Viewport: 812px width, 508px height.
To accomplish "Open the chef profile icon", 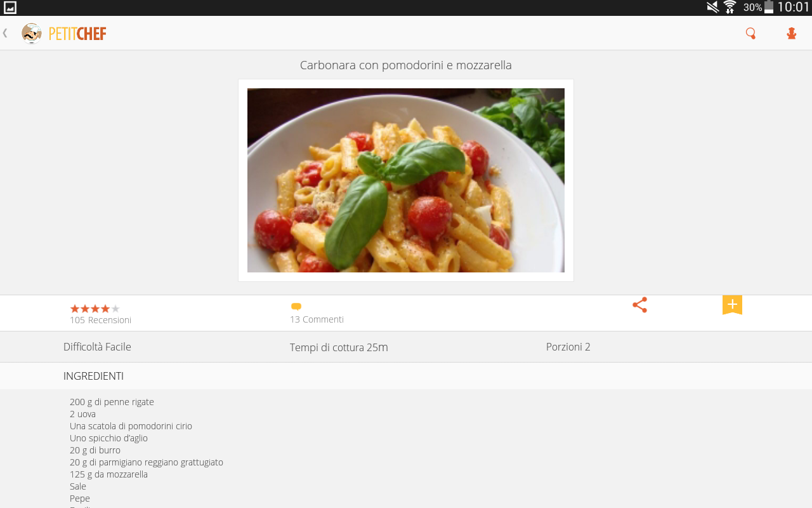I will 791,34.
